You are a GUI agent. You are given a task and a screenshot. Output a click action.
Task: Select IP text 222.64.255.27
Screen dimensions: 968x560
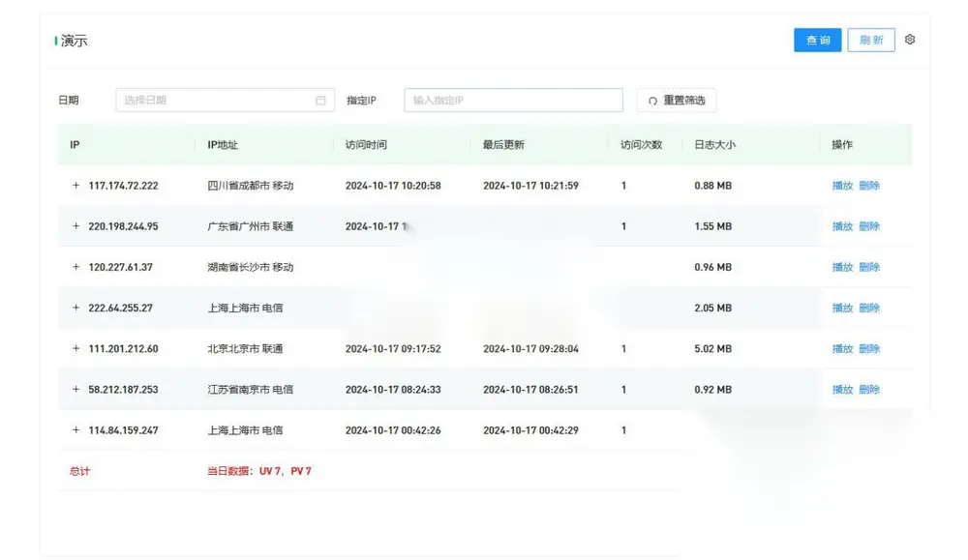pos(120,308)
